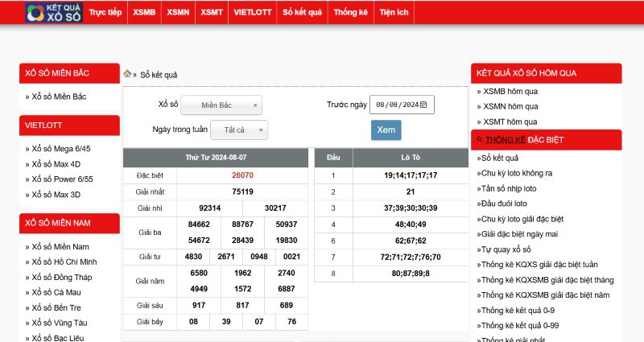Visit the Xổ số Hồ Chí Minh link
The image size is (644, 342).
tap(64, 262)
